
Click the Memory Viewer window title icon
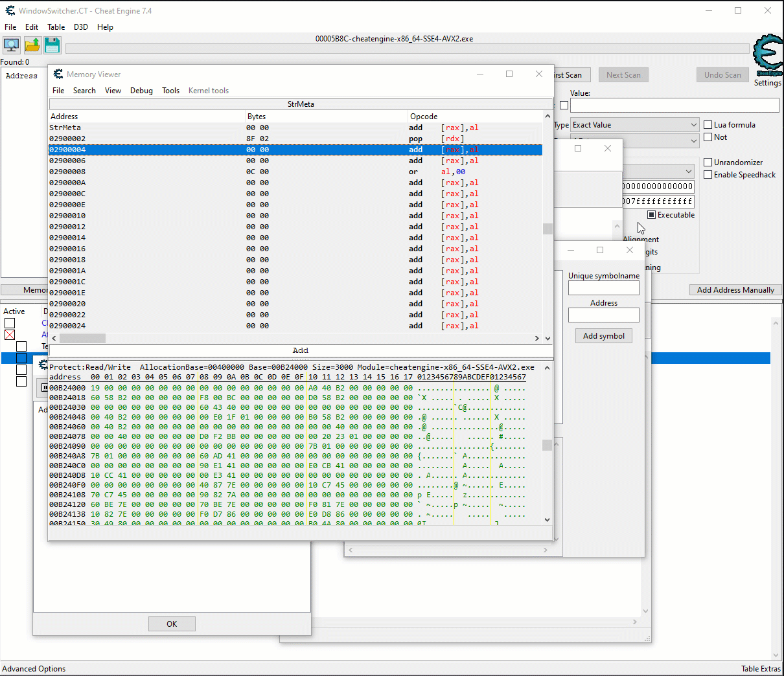pyautogui.click(x=58, y=74)
